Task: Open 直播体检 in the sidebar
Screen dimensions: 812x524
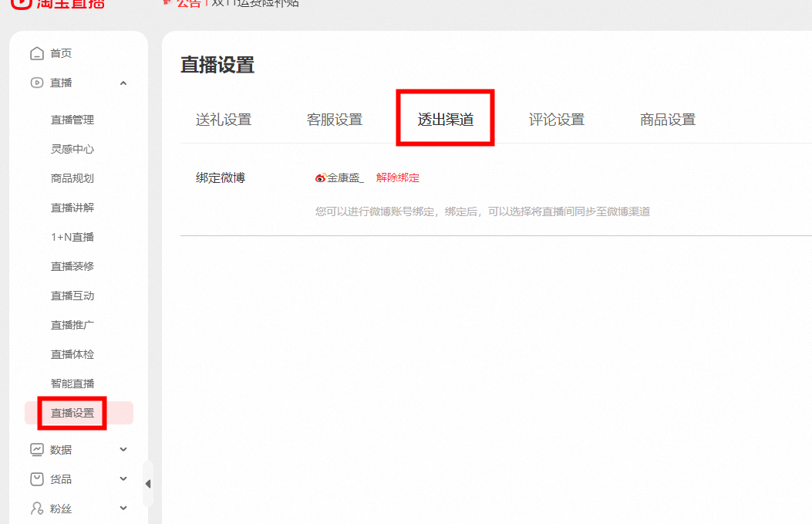Action: tap(72, 354)
